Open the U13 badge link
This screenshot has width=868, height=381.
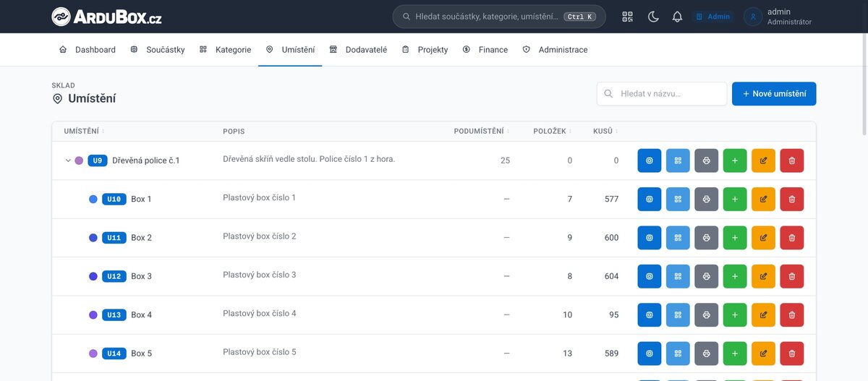coord(114,314)
